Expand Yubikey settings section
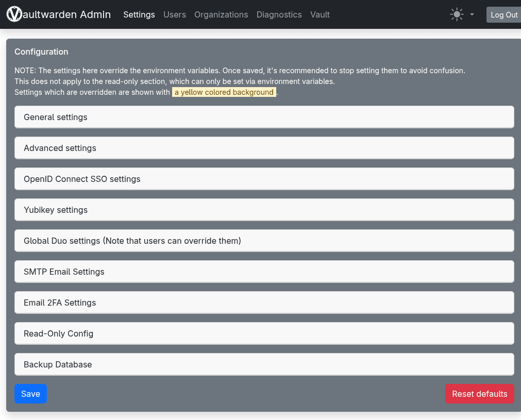 (264, 210)
